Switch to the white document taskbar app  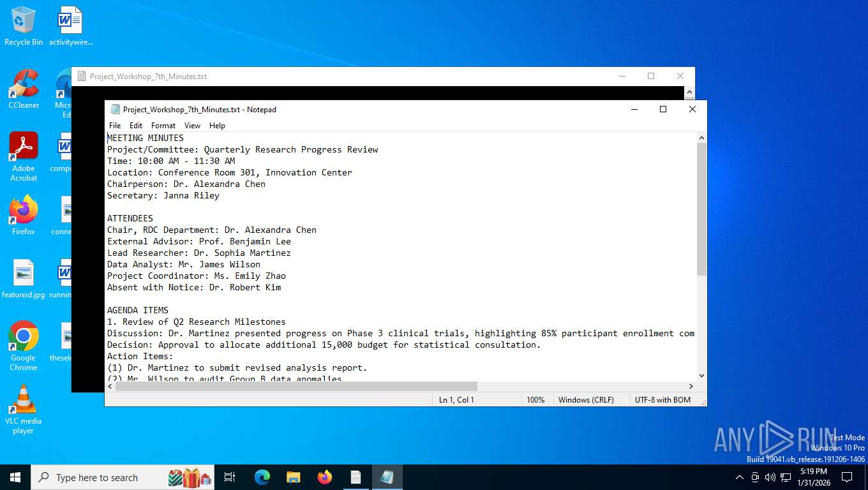coord(356,477)
